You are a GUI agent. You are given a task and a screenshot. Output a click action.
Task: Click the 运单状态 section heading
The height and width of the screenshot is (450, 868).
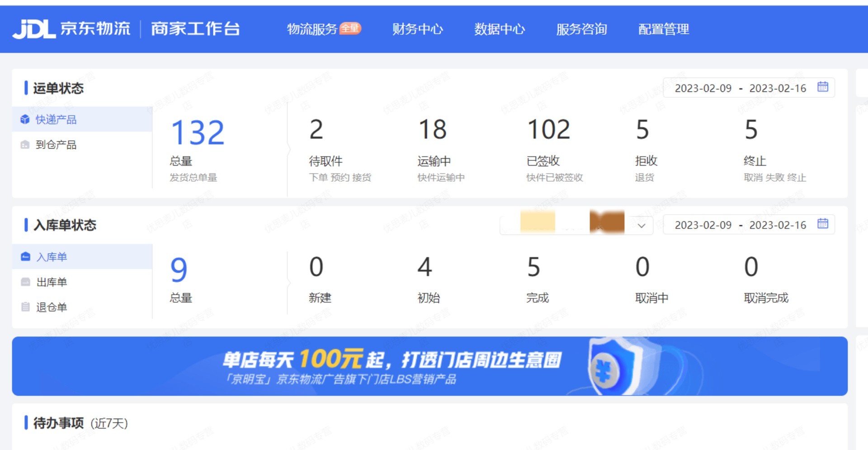pyautogui.click(x=58, y=88)
